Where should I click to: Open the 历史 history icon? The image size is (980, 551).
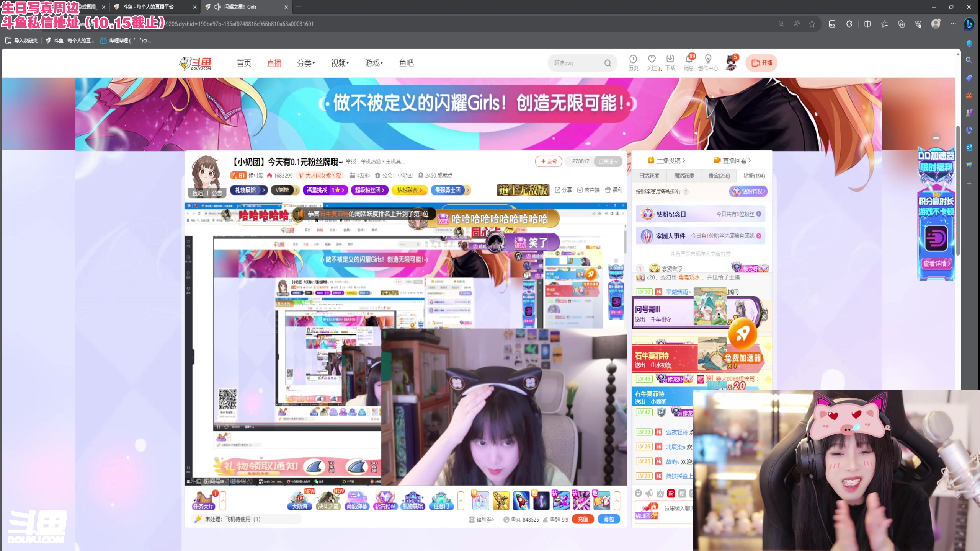pos(633,62)
